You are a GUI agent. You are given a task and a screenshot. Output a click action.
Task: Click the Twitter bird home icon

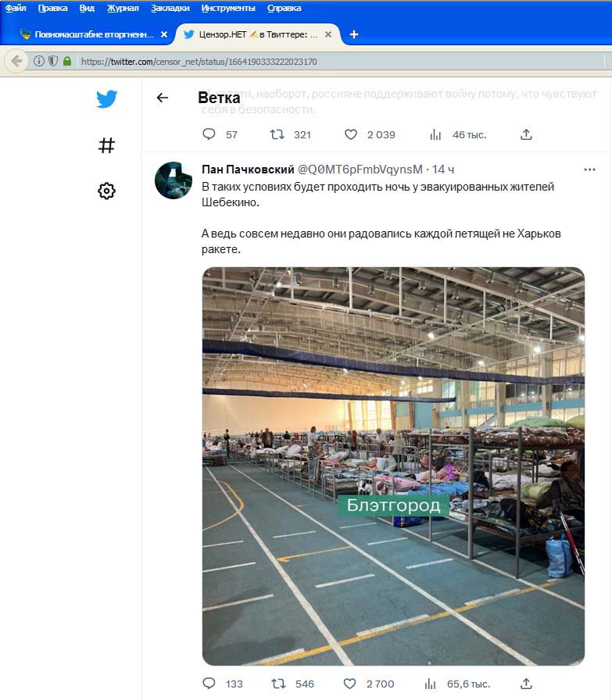[x=107, y=98]
